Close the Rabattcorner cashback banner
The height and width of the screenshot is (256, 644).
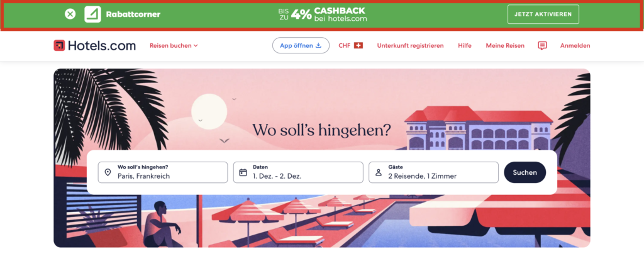coord(70,14)
